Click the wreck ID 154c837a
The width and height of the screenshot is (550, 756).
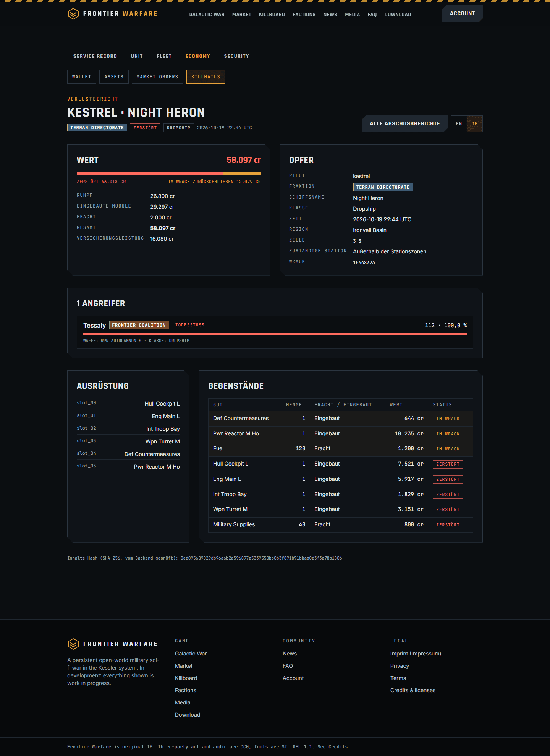(x=364, y=263)
